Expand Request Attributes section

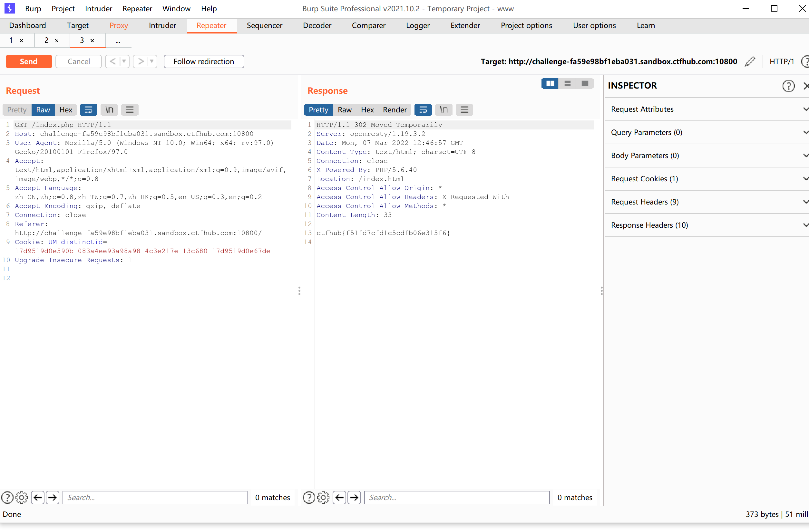click(707, 109)
